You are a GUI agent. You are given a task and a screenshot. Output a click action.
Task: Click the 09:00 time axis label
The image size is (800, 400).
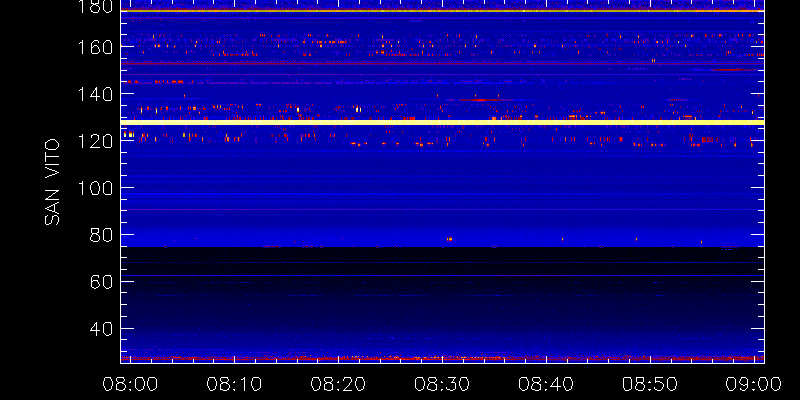[x=754, y=384]
